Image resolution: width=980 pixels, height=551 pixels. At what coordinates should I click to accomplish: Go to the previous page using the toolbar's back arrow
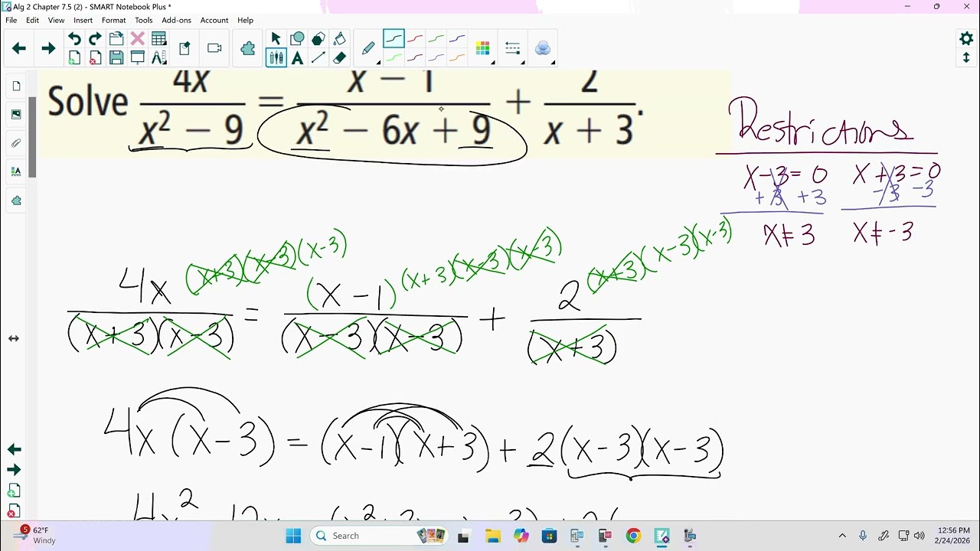coord(19,48)
